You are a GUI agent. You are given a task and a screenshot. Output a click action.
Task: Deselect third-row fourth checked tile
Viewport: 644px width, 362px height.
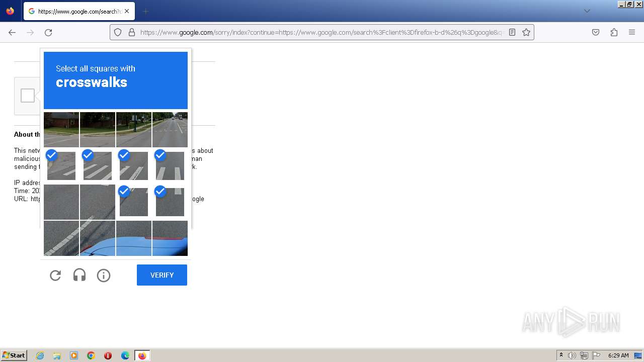(170, 202)
